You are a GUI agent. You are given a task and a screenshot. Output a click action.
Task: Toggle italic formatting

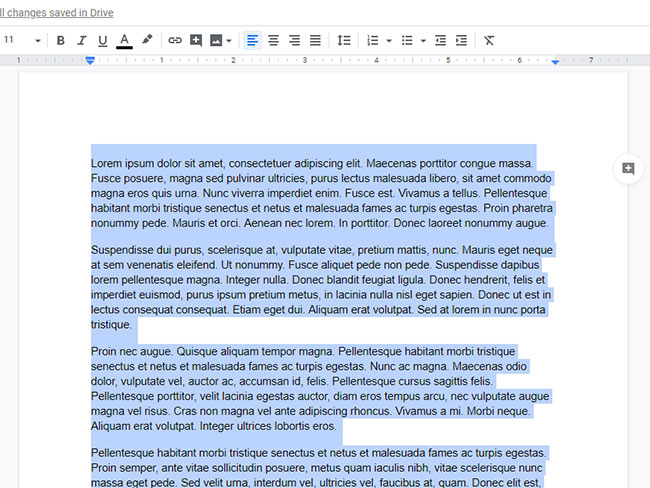(x=82, y=40)
